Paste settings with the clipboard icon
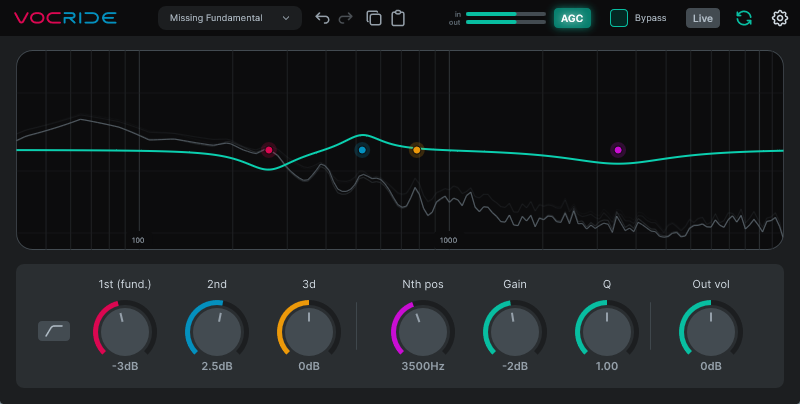Image resolution: width=800 pixels, height=404 pixels. pos(398,18)
